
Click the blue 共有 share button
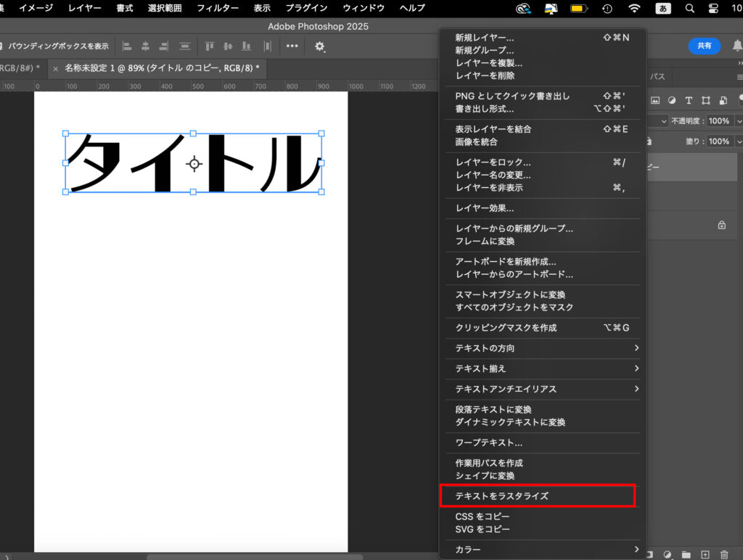point(704,46)
